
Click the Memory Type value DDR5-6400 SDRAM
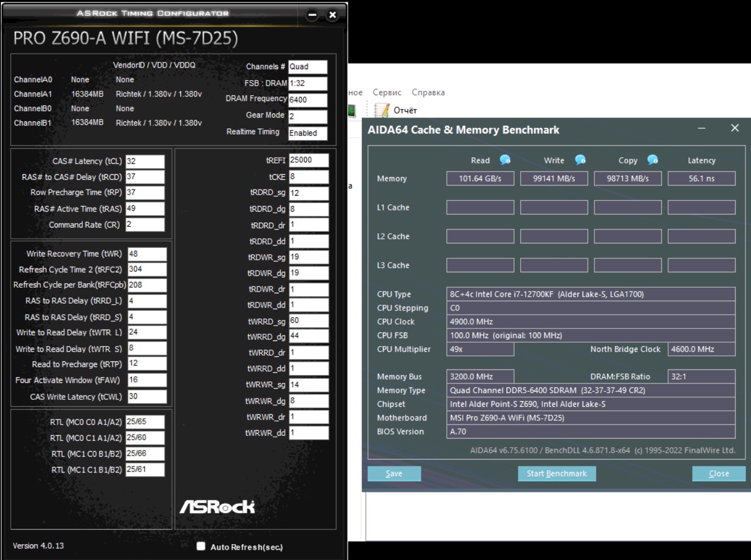pos(590,390)
